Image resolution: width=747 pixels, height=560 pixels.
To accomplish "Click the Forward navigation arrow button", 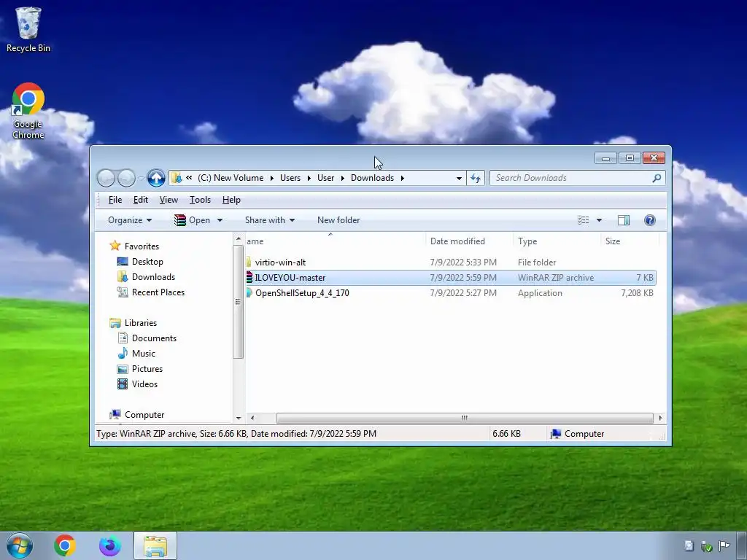I will coord(126,178).
